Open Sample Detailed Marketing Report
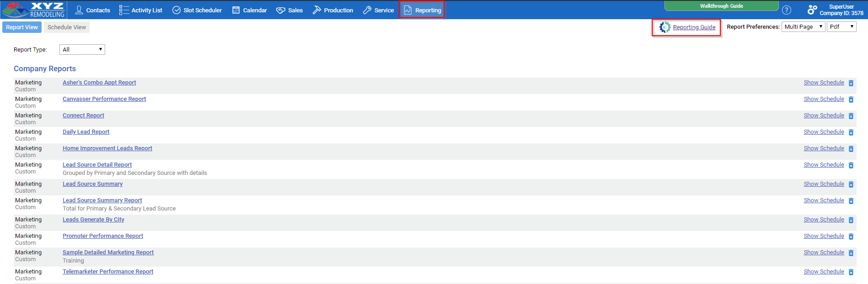The width and height of the screenshot is (868, 284). tap(108, 252)
